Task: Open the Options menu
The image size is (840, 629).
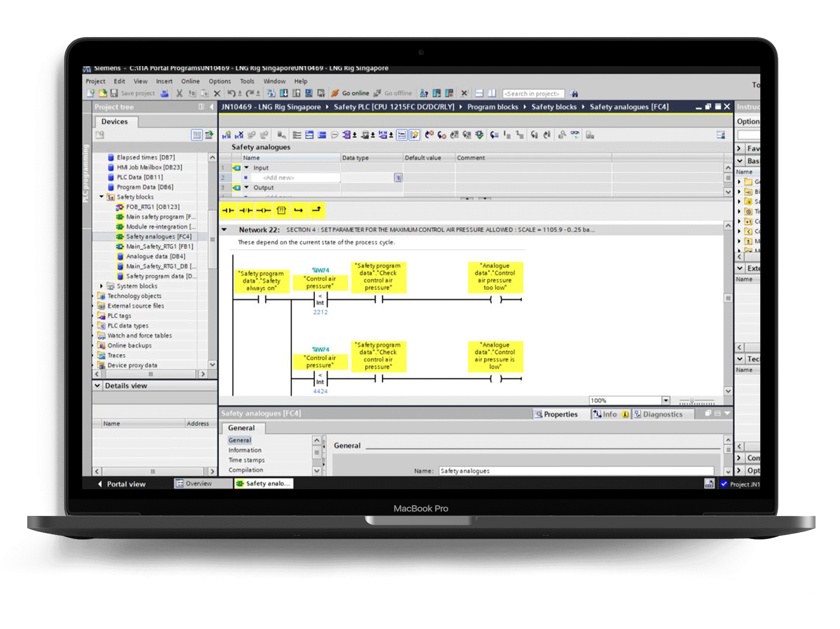Action: (x=220, y=81)
